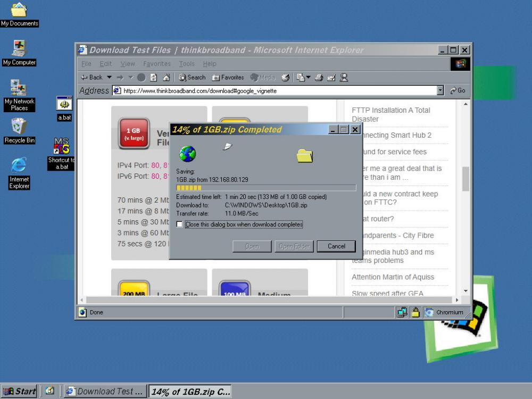
Task: Cancel the 1GB.zip download
Action: pos(336,246)
